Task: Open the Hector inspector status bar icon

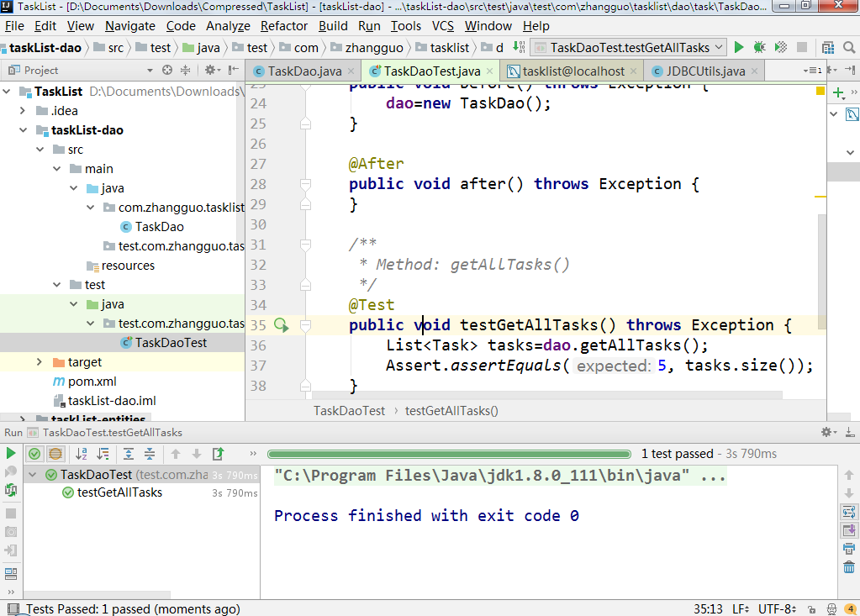Action: coord(832,609)
